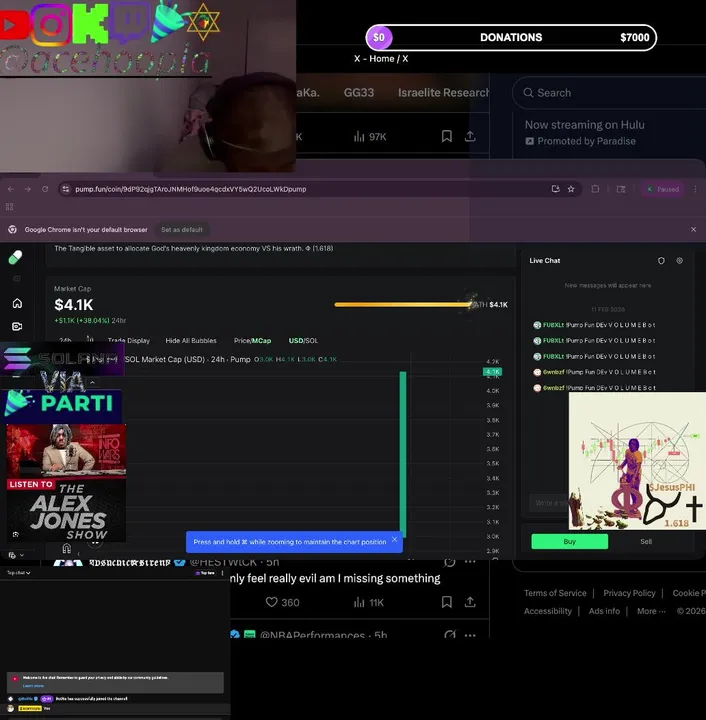Click the pump.fun pill logo
This screenshot has width=706, height=720.
(15, 257)
